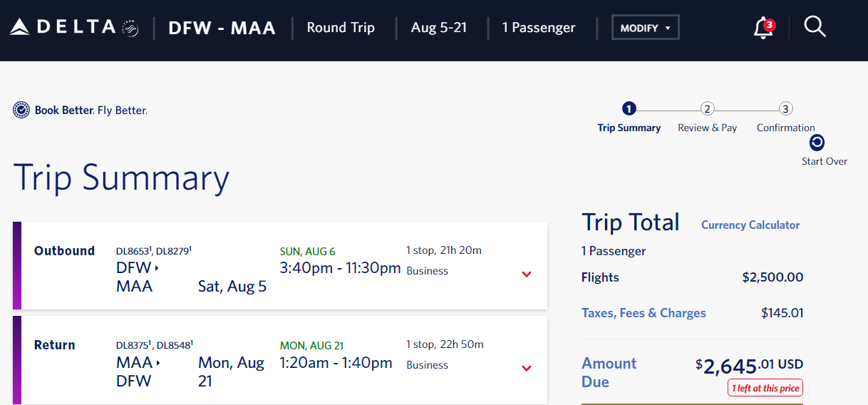Expand the Outbound flight details chevron
The image size is (868, 405).
pyautogui.click(x=527, y=275)
